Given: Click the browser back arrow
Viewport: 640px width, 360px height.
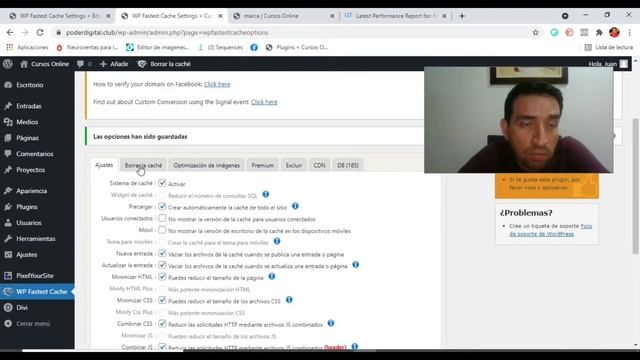Looking at the screenshot, I should coord(10,33).
